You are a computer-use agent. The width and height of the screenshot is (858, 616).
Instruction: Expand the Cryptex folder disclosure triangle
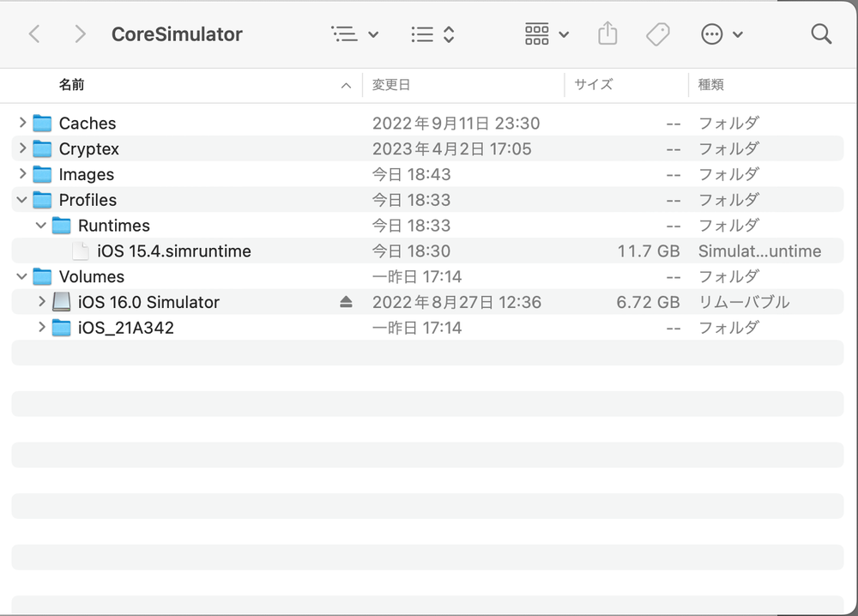click(22, 148)
